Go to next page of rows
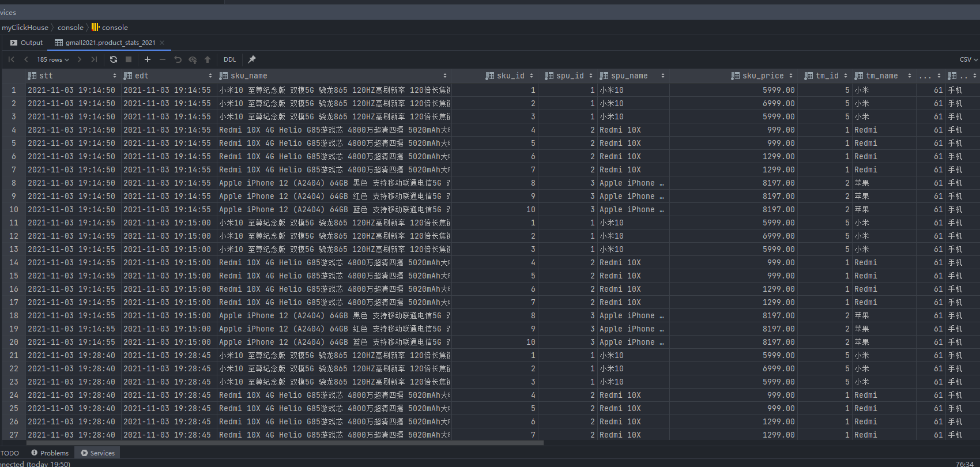980x467 pixels. [80, 59]
